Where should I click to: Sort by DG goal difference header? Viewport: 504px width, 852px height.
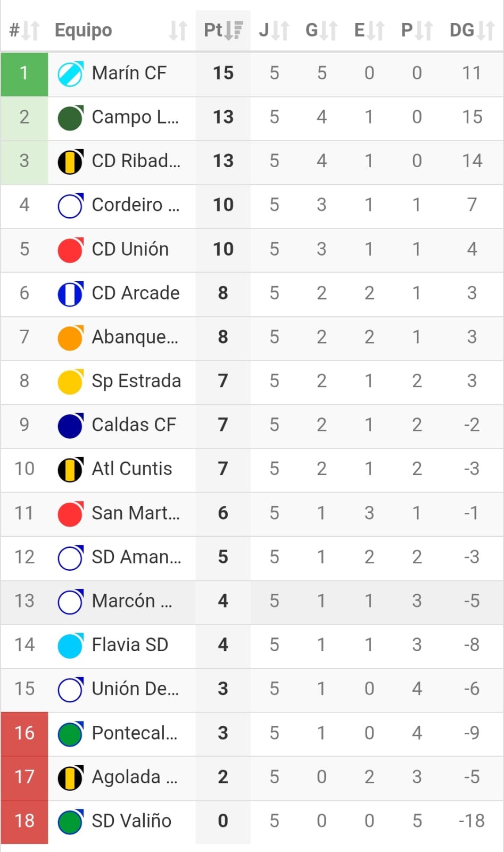[472, 30]
